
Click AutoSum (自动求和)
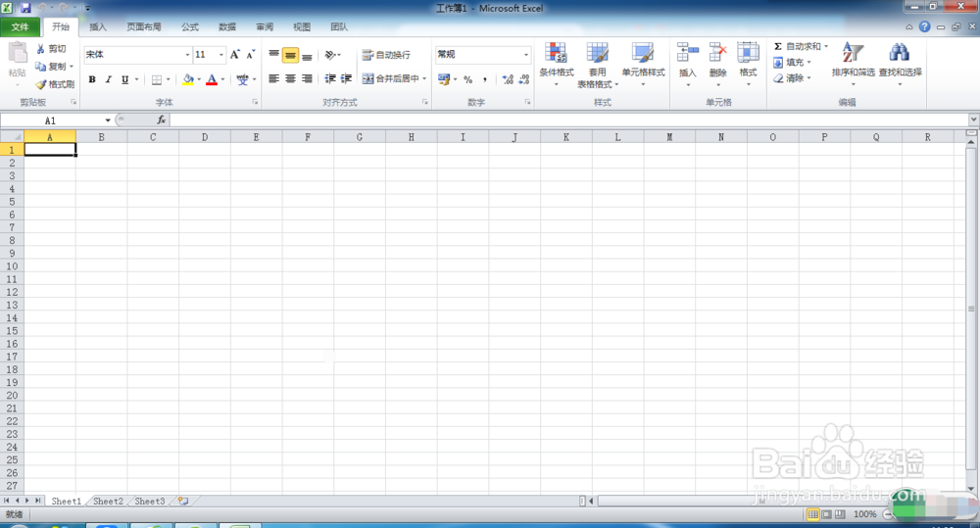coord(796,47)
